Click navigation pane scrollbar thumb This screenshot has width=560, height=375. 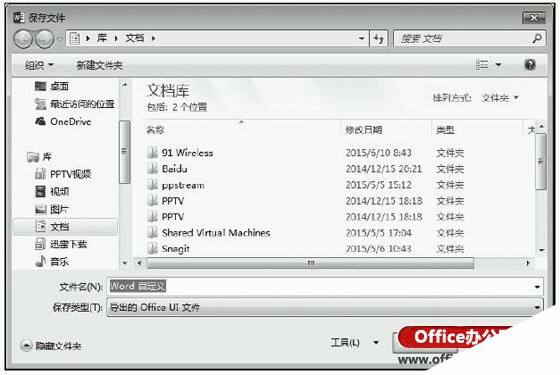(x=124, y=152)
